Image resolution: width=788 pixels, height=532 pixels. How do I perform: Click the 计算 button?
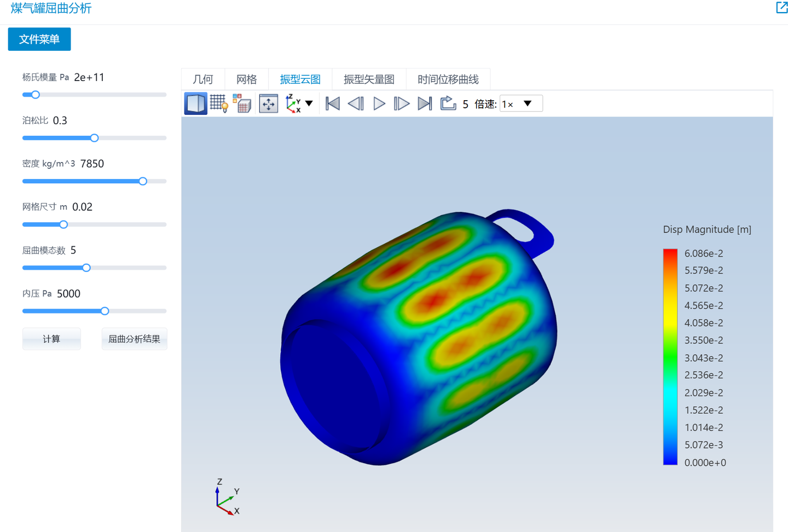[x=51, y=339]
